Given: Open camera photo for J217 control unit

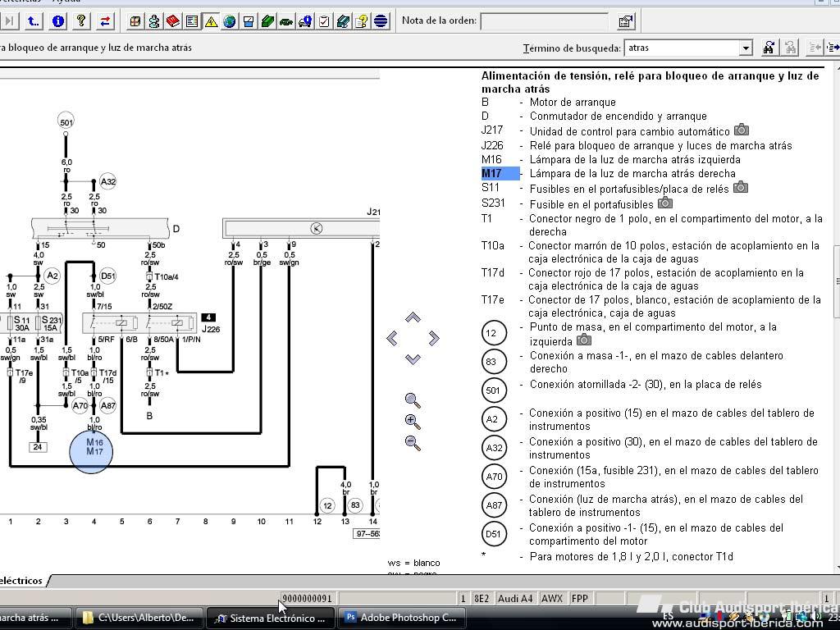Looking at the screenshot, I should [742, 130].
